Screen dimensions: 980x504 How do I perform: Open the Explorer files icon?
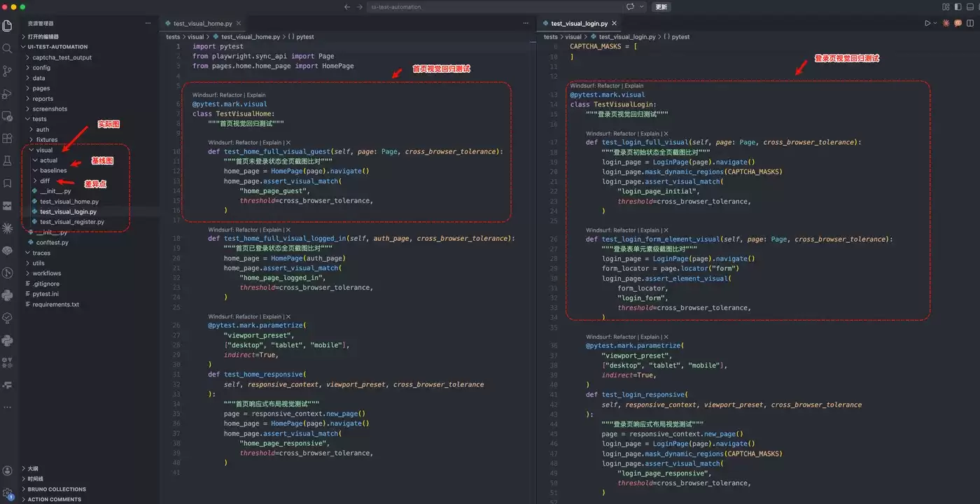click(8, 26)
